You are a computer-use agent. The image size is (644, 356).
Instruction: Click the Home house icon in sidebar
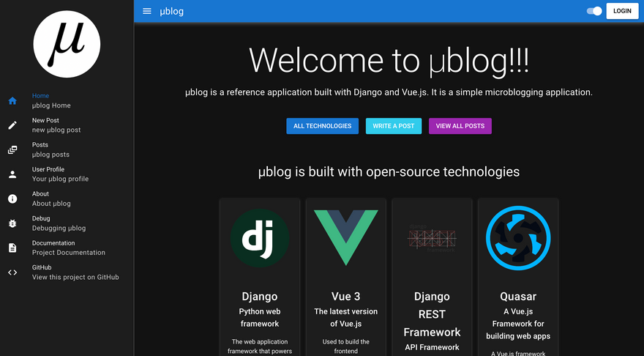(x=12, y=101)
